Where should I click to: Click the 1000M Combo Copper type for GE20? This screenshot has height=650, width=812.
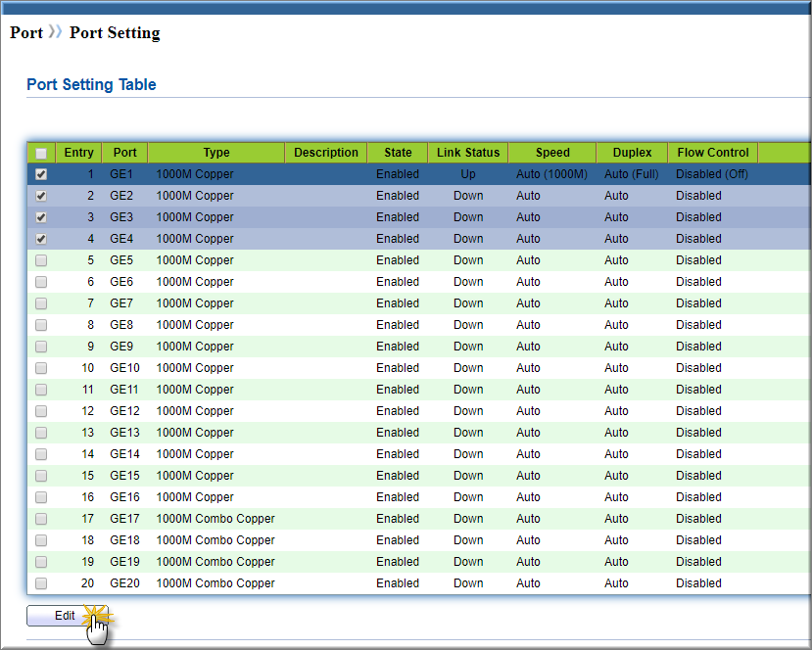pos(215,583)
